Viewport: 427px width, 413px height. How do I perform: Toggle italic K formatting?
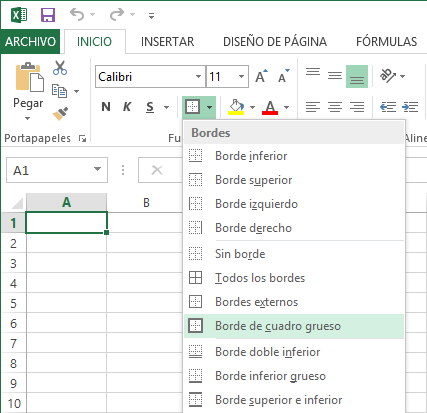click(127, 107)
